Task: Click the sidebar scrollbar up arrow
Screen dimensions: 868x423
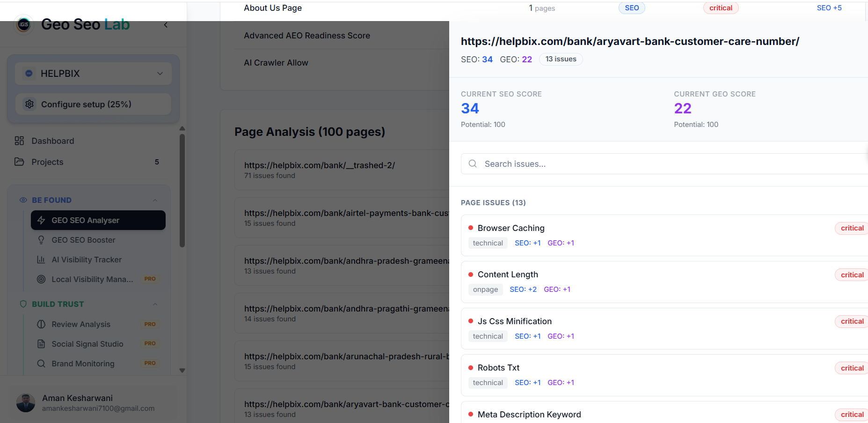Action: click(x=182, y=128)
